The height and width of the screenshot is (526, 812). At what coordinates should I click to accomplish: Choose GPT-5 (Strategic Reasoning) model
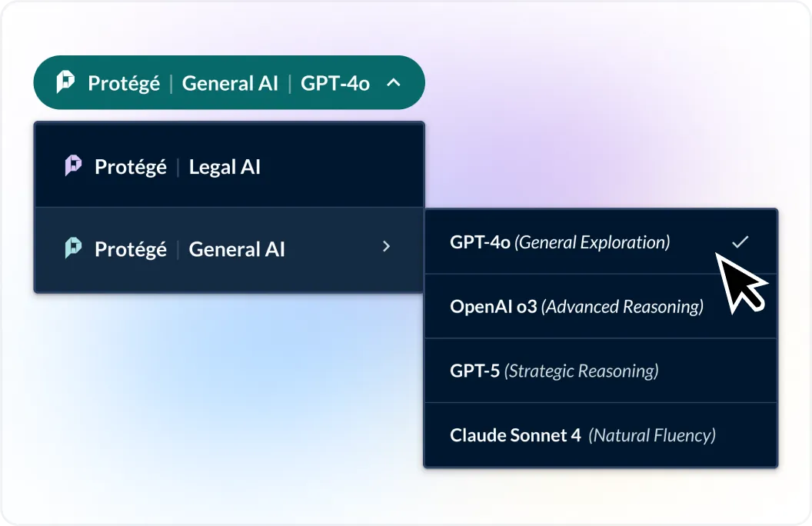601,371
